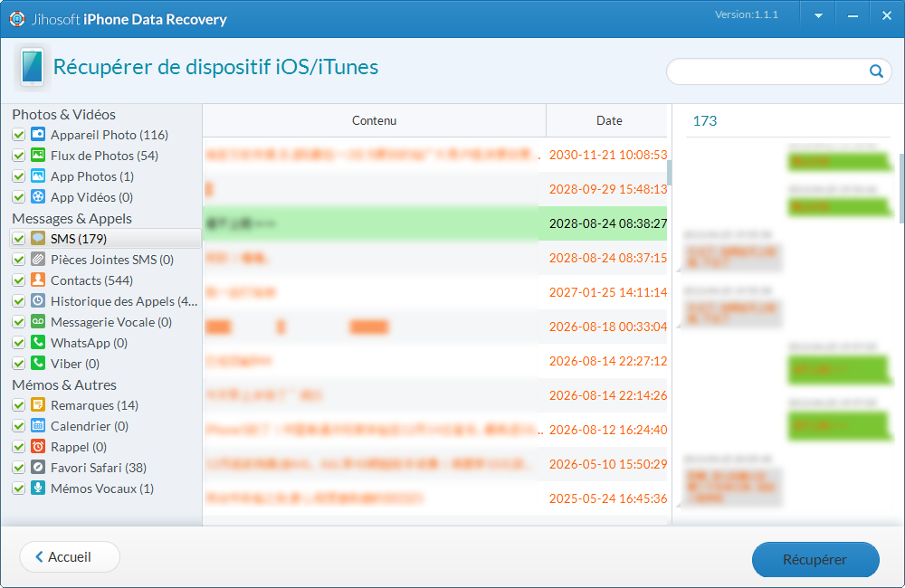Select the Appareil Photo camera icon
Viewport: 905px width, 588px height.
[37, 134]
